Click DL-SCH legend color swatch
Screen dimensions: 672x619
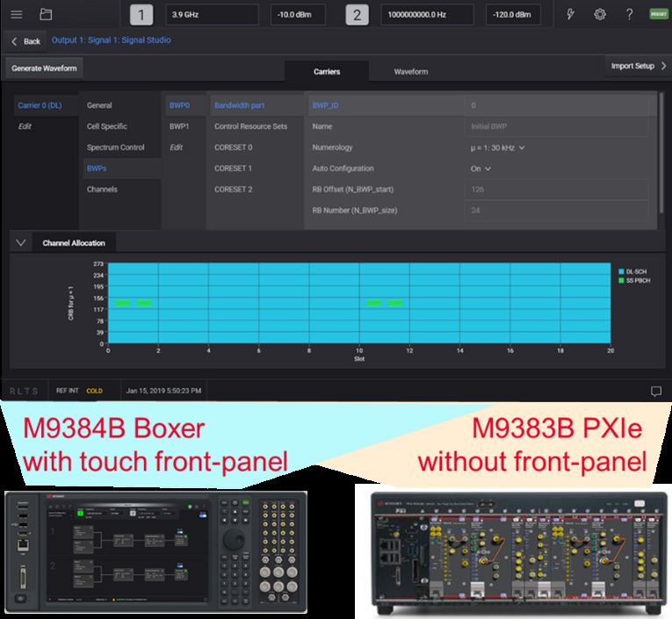tap(621, 271)
